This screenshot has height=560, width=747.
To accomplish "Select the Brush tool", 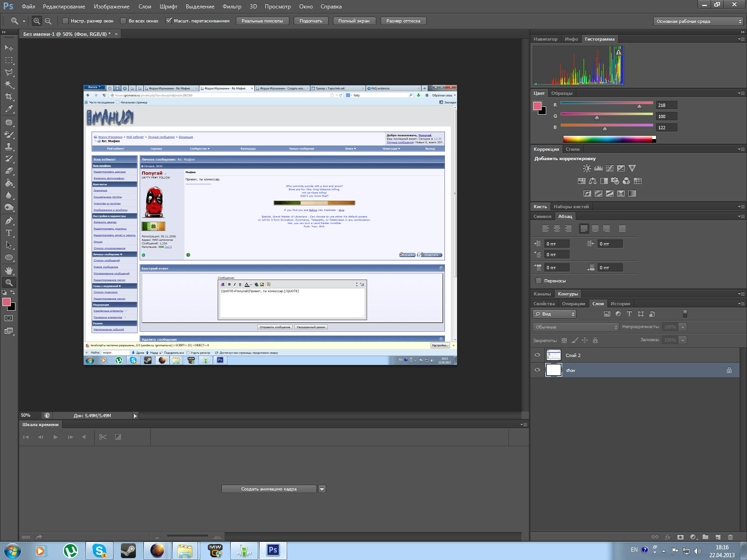I will pos(9,134).
